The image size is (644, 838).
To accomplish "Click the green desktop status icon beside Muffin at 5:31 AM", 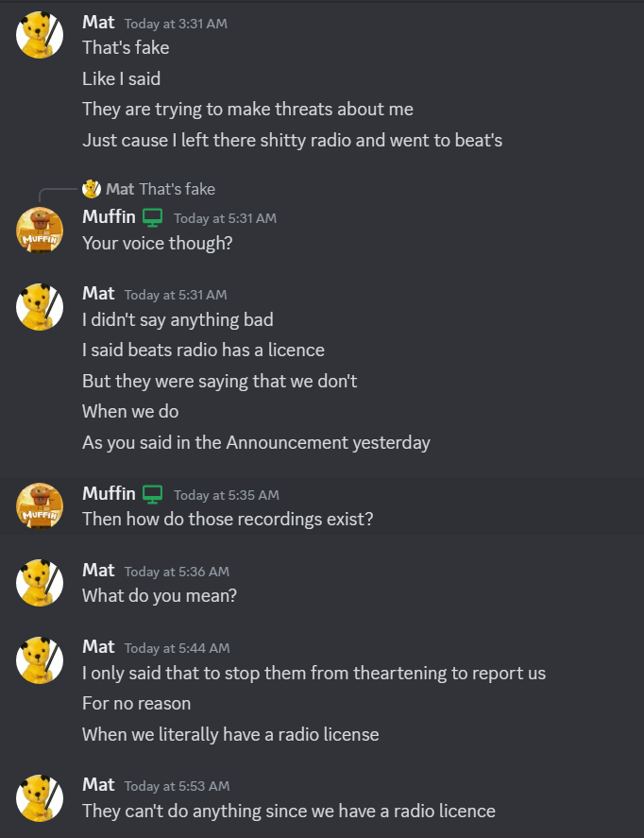I will tap(153, 217).
